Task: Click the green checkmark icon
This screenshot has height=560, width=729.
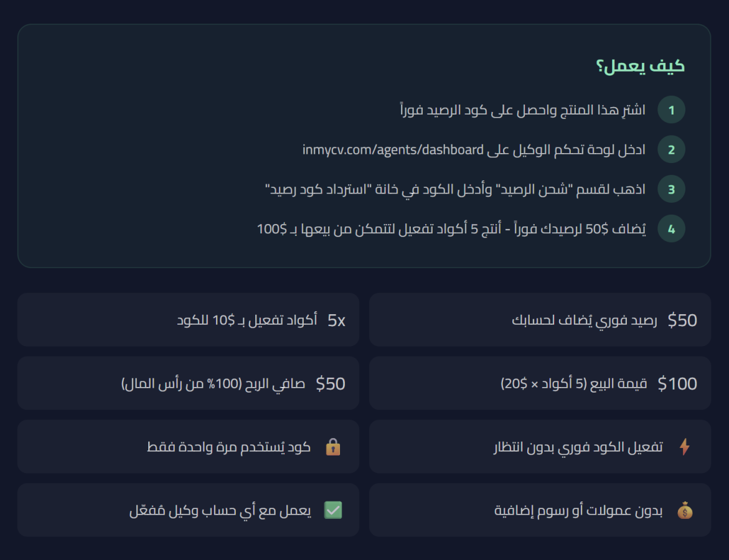Action: coord(333,511)
